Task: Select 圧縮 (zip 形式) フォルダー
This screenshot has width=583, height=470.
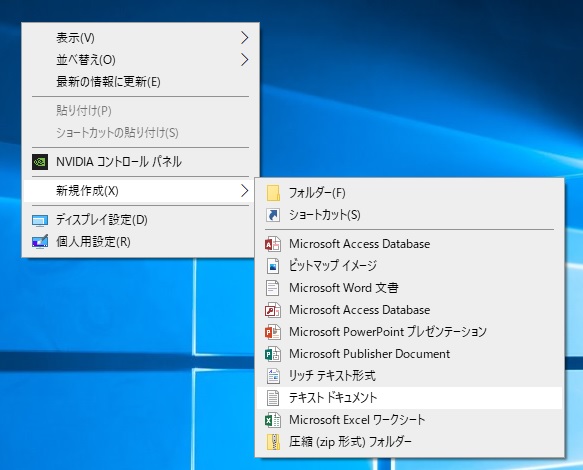Action: click(x=409, y=442)
